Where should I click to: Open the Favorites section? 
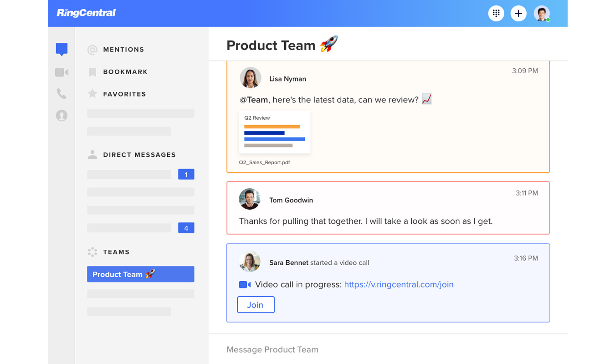[x=124, y=94]
